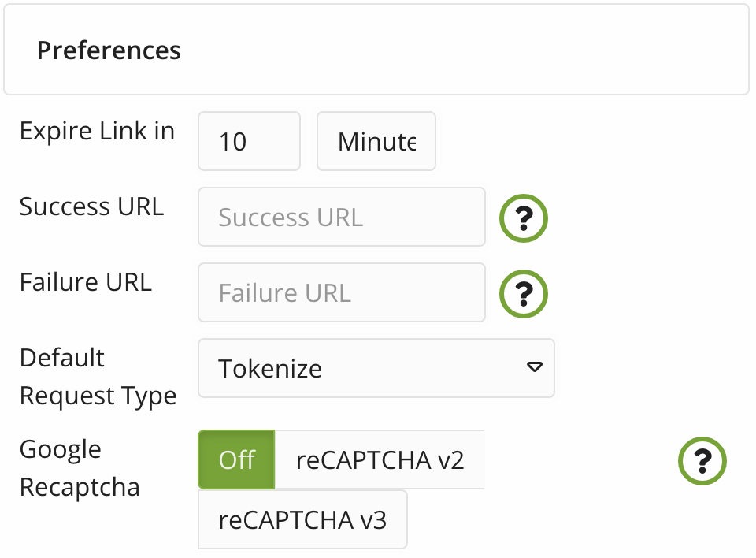Click the Tokenize text in dropdown
Viewport: 756px width, 558px height.
coord(270,368)
